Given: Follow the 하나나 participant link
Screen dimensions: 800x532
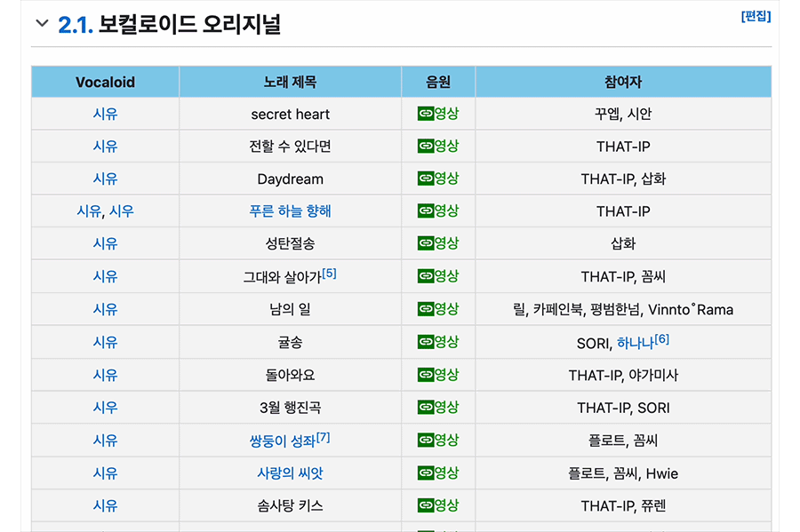Looking at the screenshot, I should 635,343.
